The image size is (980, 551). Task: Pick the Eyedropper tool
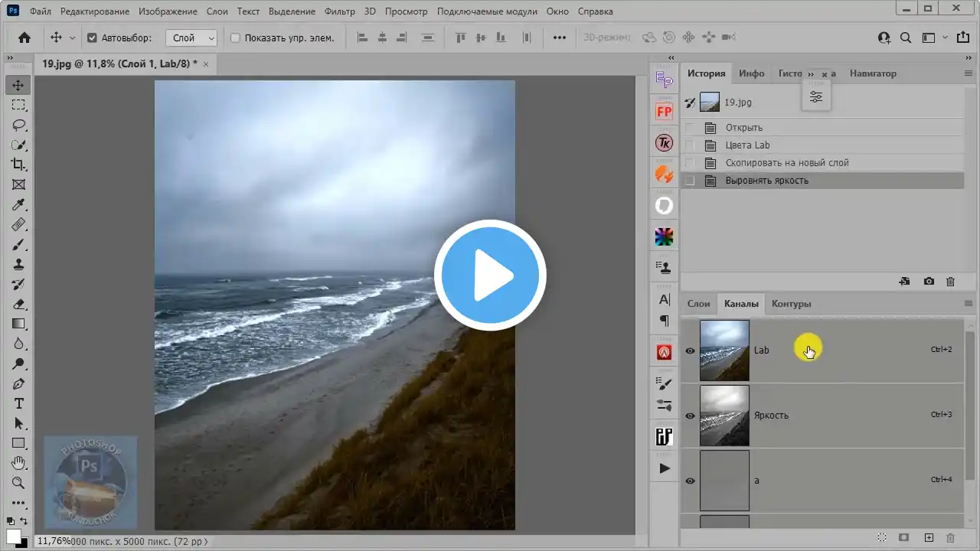click(18, 204)
